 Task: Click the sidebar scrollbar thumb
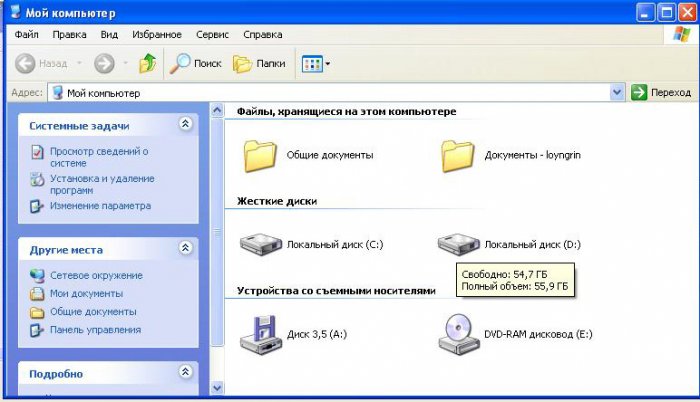217,231
